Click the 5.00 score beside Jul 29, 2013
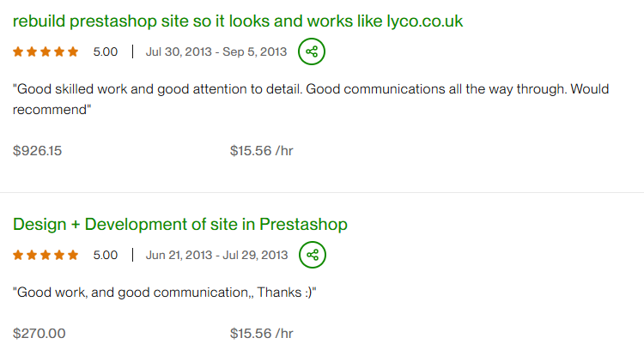Viewport: 644px width, 356px height. 105,255
